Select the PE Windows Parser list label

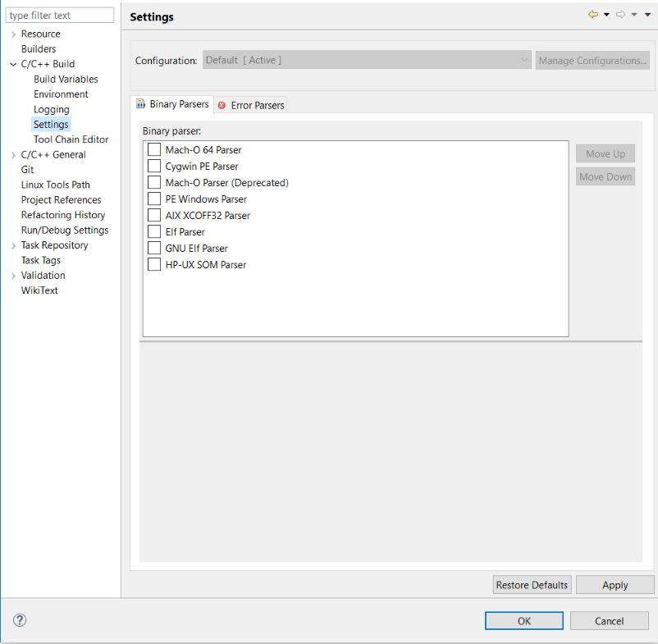tap(206, 199)
